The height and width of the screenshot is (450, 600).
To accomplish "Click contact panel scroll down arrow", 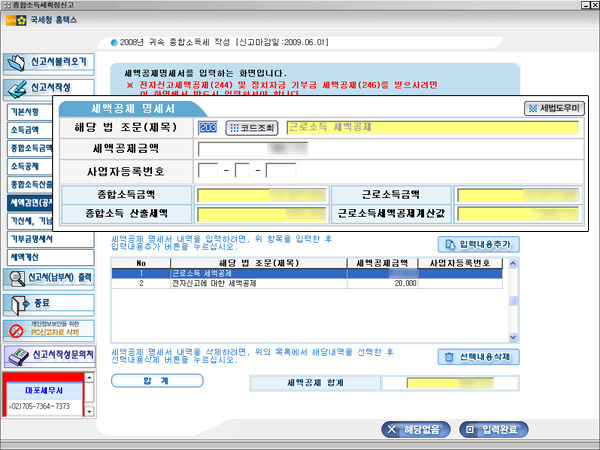I will pos(89,412).
